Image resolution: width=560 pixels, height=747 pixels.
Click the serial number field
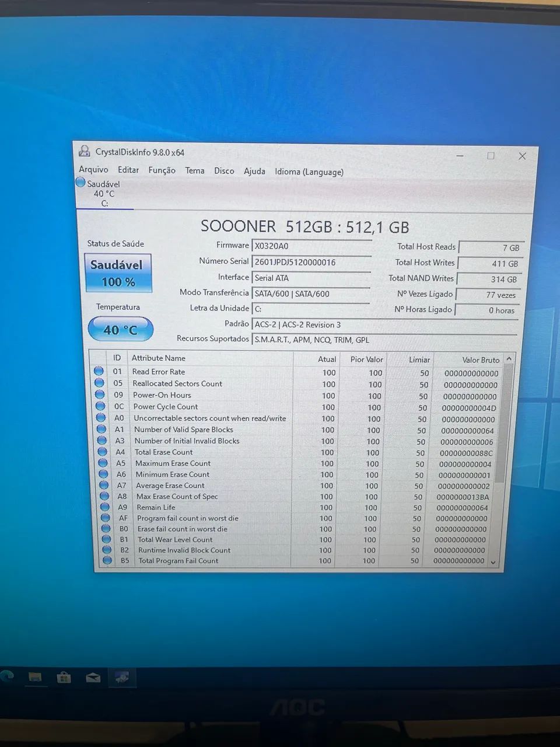click(311, 262)
